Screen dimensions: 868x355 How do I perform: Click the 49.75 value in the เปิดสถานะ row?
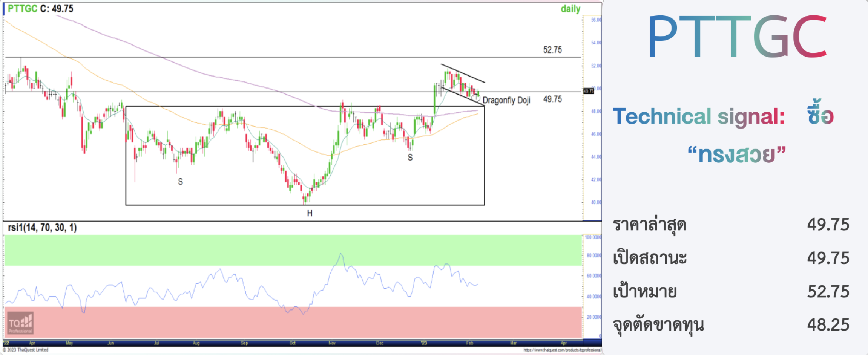828,258
